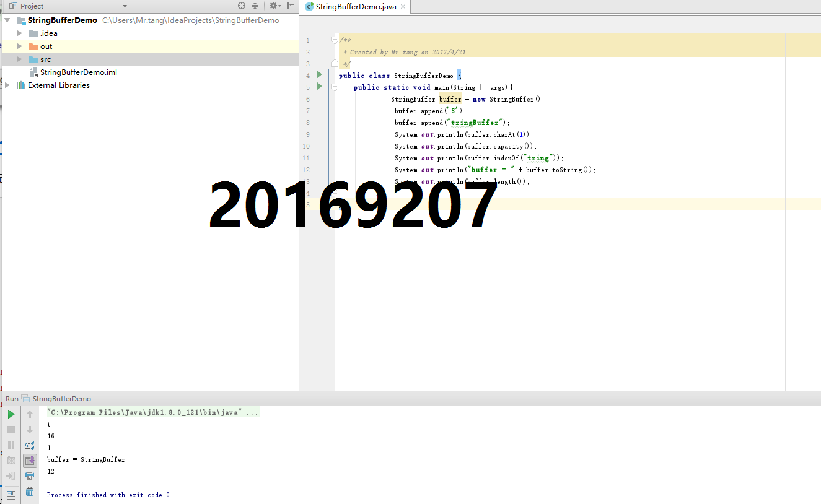Clear console with trash can icon
Screen dimensions: 821x504
(30, 492)
